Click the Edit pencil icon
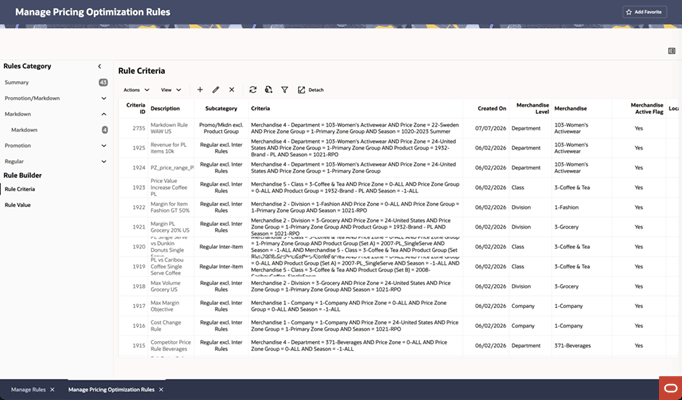Image resolution: width=682 pixels, height=400 pixels. click(x=216, y=90)
